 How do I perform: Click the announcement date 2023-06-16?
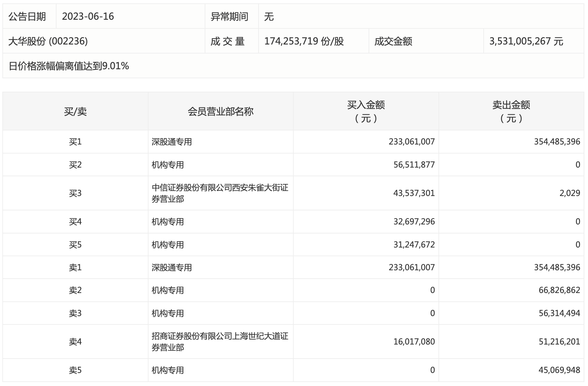88,16
